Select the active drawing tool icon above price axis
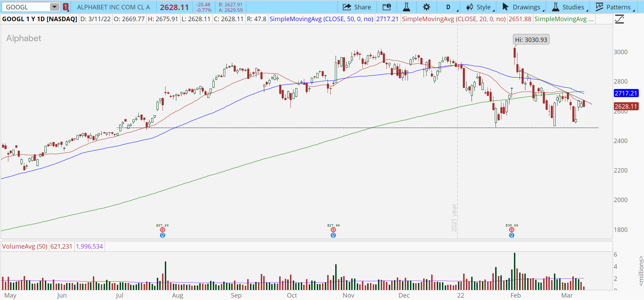The width and height of the screenshot is (644, 300). point(619,19)
